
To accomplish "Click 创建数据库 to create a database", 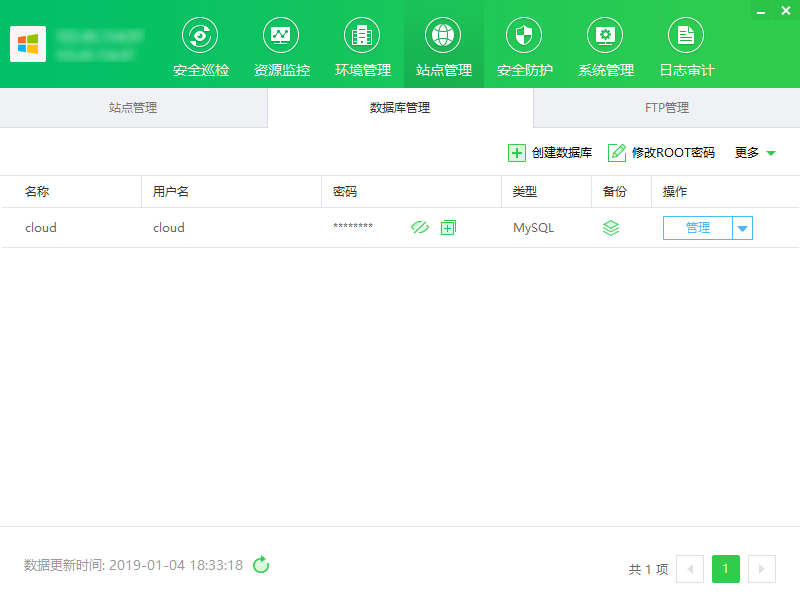I will pyautogui.click(x=550, y=153).
